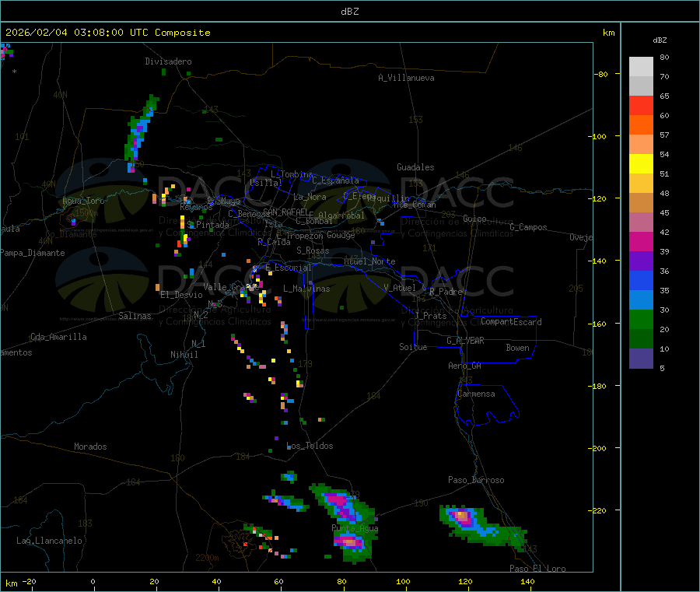Click the Guadales map label

click(415, 167)
